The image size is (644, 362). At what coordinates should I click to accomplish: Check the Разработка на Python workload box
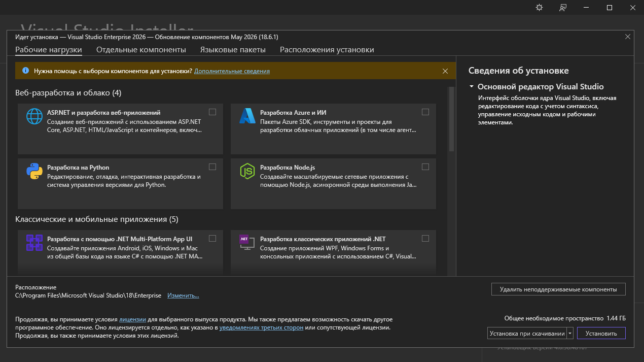click(x=212, y=167)
